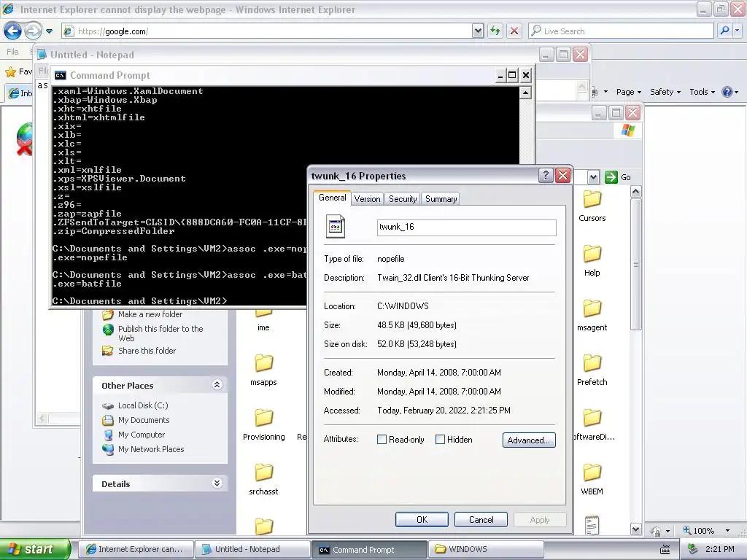The width and height of the screenshot is (747, 560).
Task: Open the Page menu in IE toolbar
Action: click(x=628, y=92)
